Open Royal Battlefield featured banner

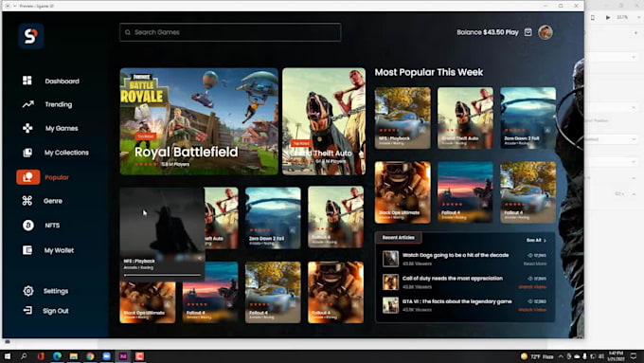pyautogui.click(x=199, y=121)
